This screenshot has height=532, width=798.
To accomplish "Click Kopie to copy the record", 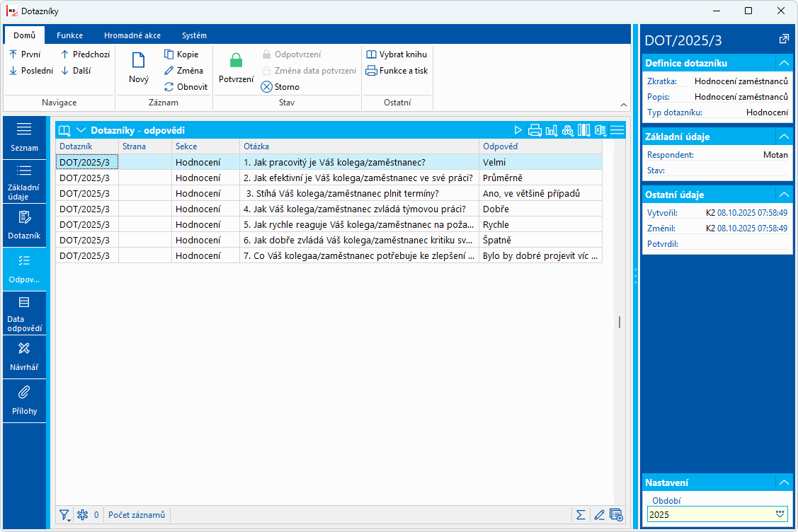I will (x=182, y=54).
